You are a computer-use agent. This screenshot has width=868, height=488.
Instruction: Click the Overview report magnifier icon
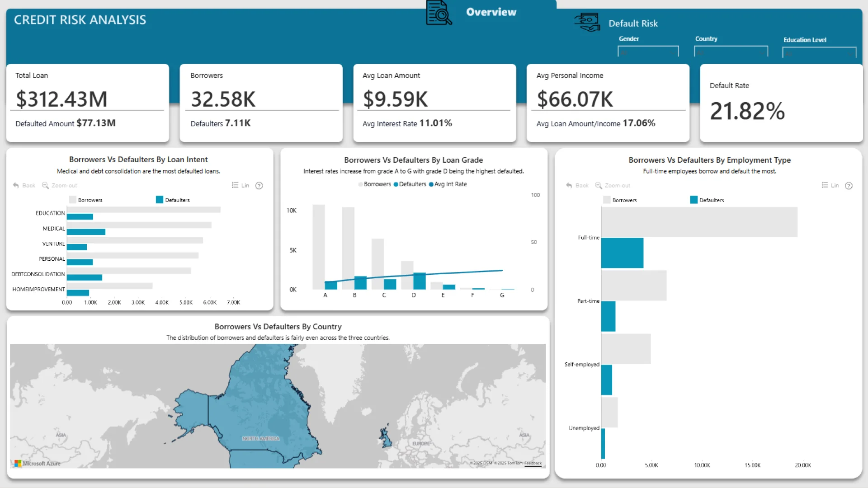[x=438, y=13]
